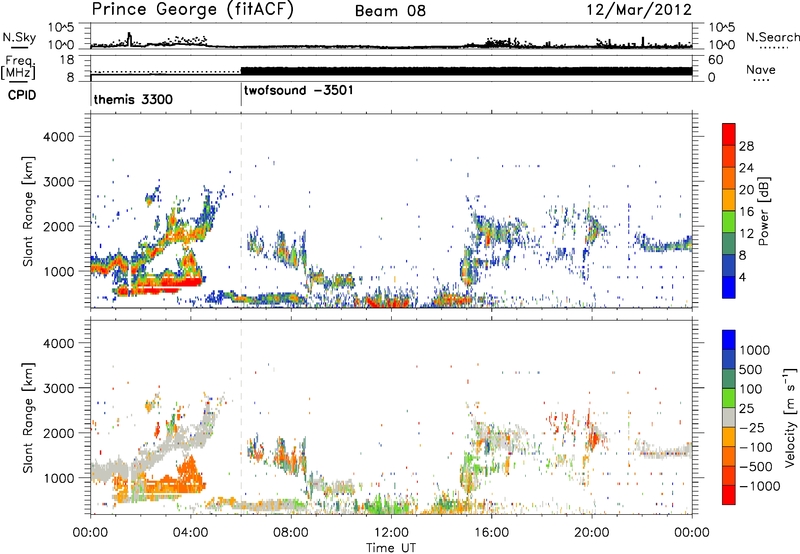
Task: Click the "18" tick on the frequency axis
Action: tap(67, 60)
